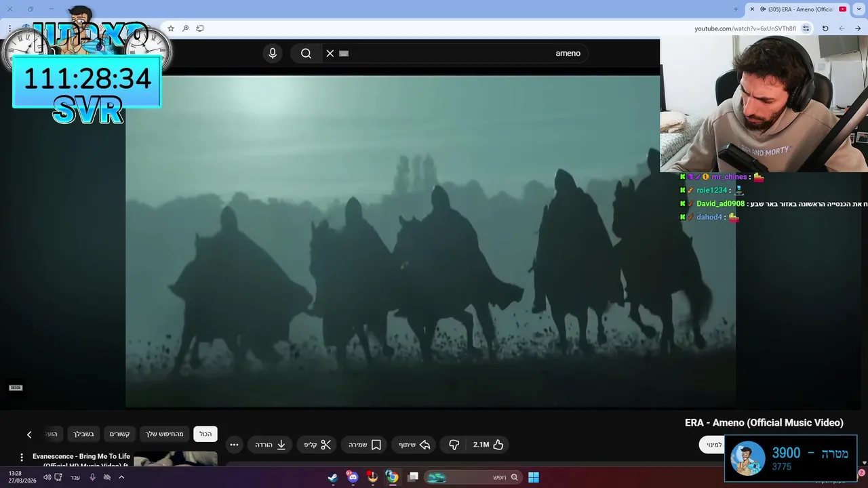Open Chrome zoom magnifier icon

(185, 28)
